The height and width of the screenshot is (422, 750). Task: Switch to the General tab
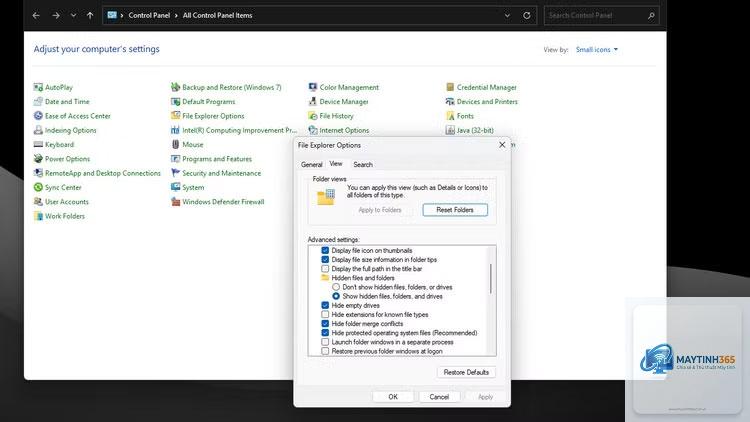(311, 164)
